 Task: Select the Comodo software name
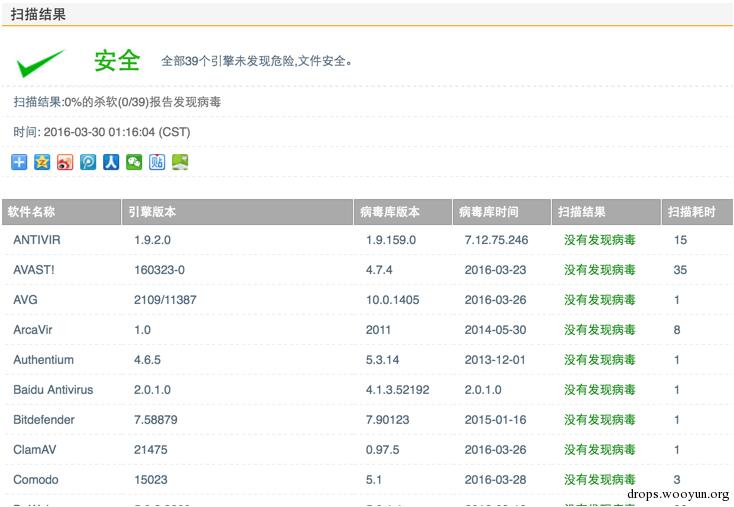tap(36, 480)
